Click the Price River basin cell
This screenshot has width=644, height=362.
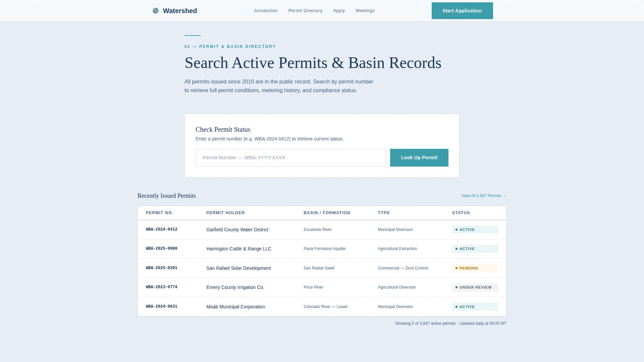[313, 287]
